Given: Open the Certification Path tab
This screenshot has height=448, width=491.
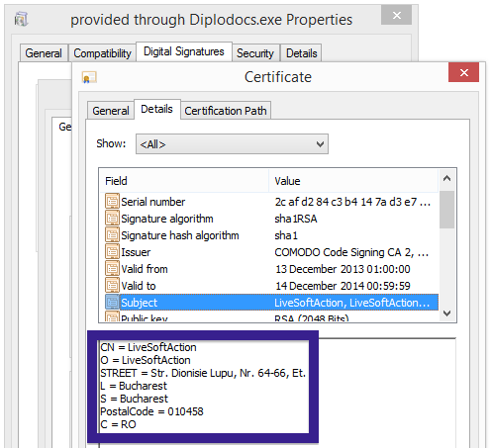Looking at the screenshot, I should (x=226, y=111).
